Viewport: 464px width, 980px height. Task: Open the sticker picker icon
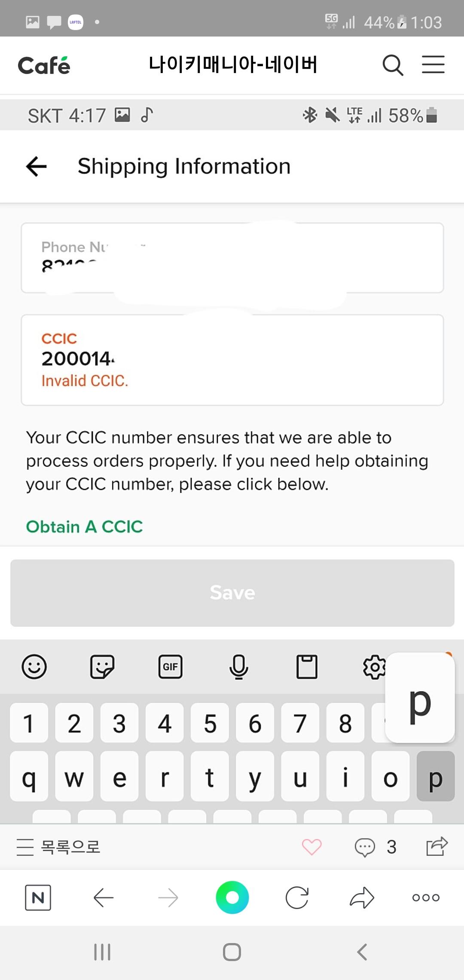point(102,667)
